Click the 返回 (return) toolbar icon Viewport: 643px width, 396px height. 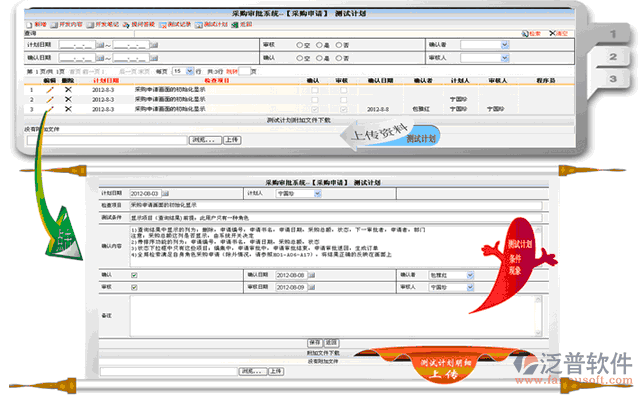point(241,25)
